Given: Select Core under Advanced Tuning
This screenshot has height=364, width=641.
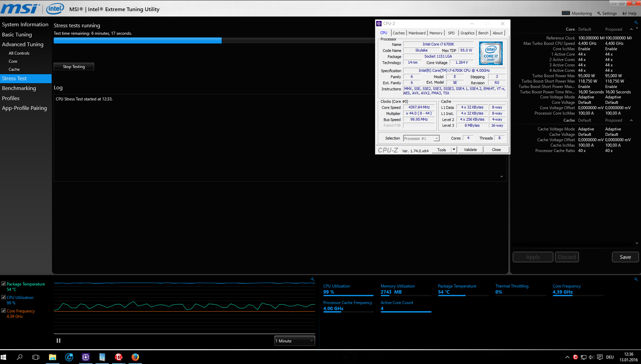Looking at the screenshot, I should click(13, 61).
